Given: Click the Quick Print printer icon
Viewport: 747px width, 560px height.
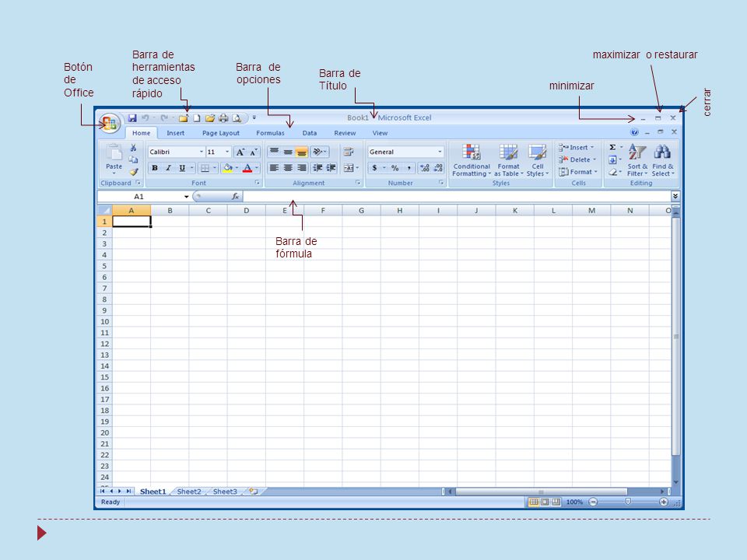Looking at the screenshot, I should click(223, 118).
